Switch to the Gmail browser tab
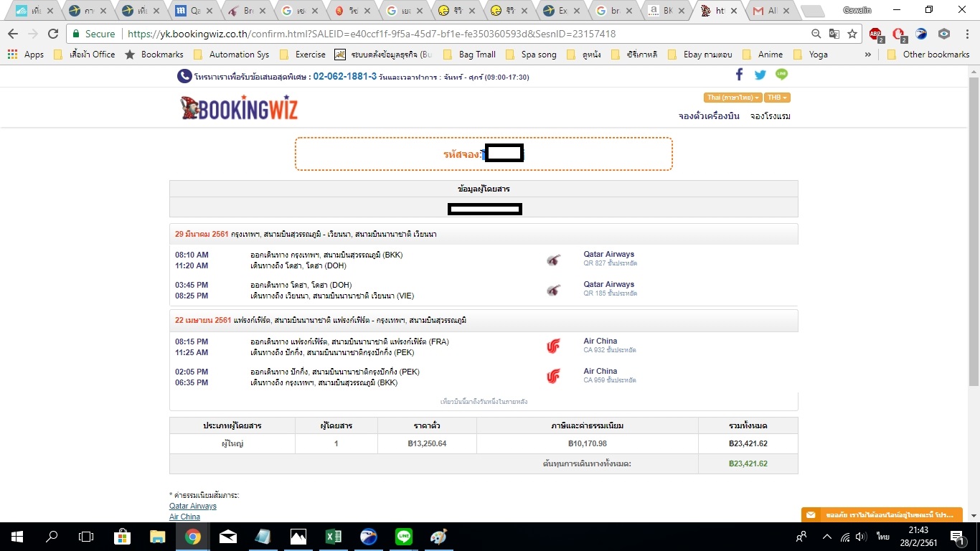The width and height of the screenshot is (980, 551). click(771, 11)
